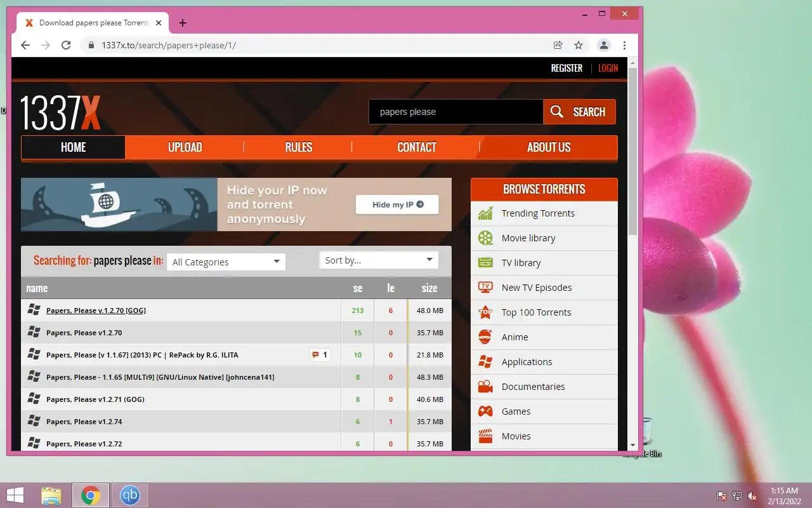Click the Movies clapperboard icon
Screen dimensions: 812x508
[485, 436]
